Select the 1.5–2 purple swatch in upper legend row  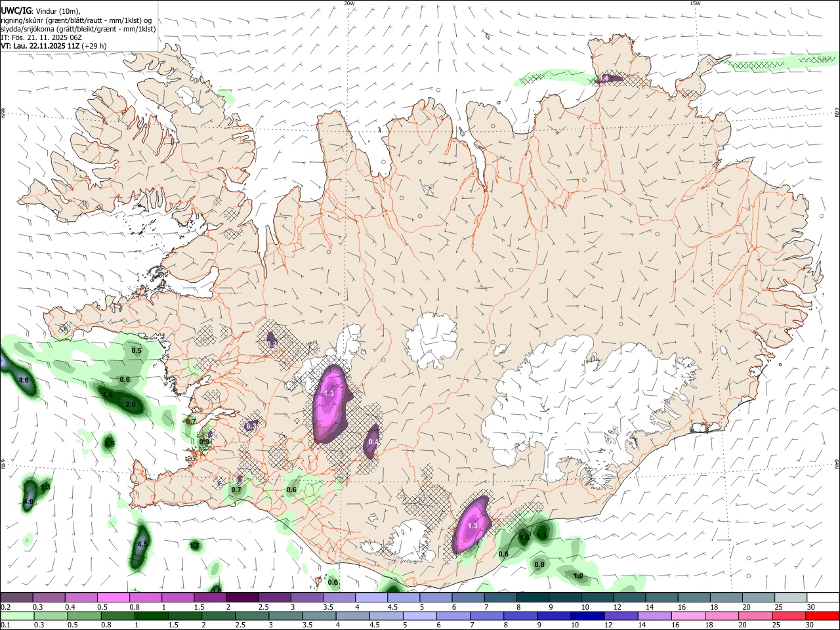pos(209,597)
